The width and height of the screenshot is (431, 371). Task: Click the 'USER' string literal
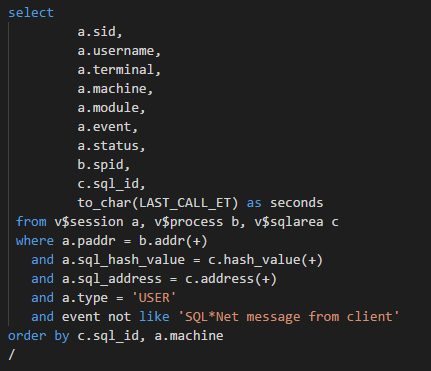point(154,298)
